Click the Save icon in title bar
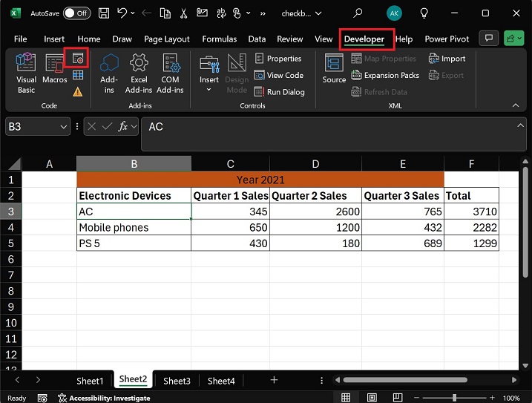The height and width of the screenshot is (403, 532). coord(104,13)
